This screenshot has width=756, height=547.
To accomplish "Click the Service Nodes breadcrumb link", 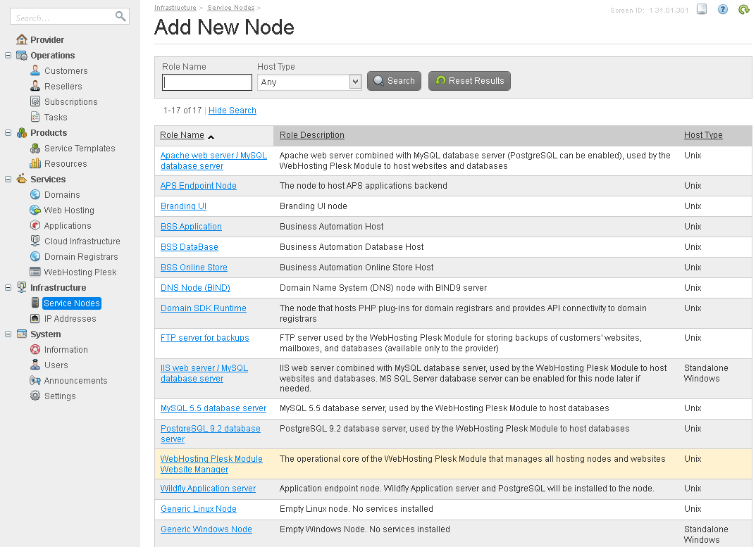I will [x=231, y=8].
